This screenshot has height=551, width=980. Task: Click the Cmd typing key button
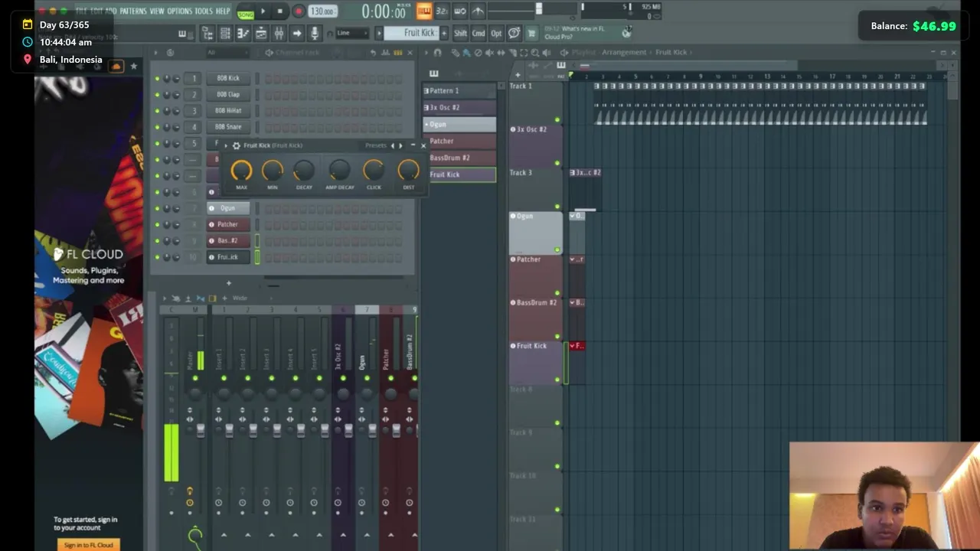[479, 33]
